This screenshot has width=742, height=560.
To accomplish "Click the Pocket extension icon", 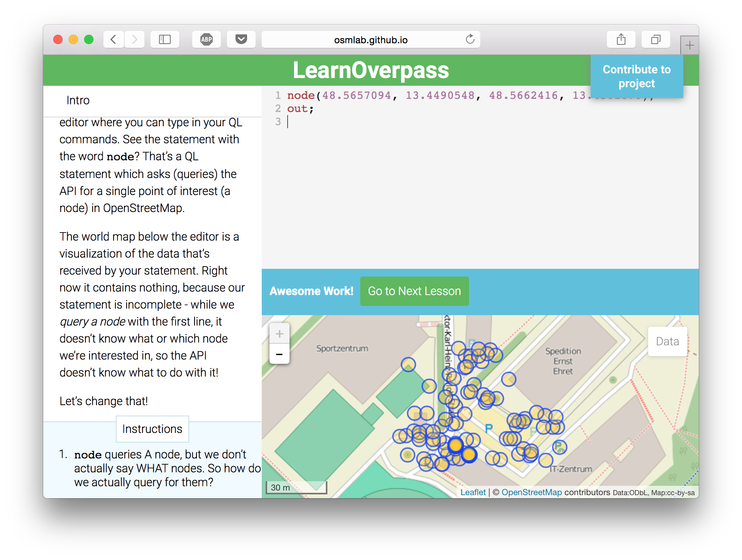I will pyautogui.click(x=241, y=39).
